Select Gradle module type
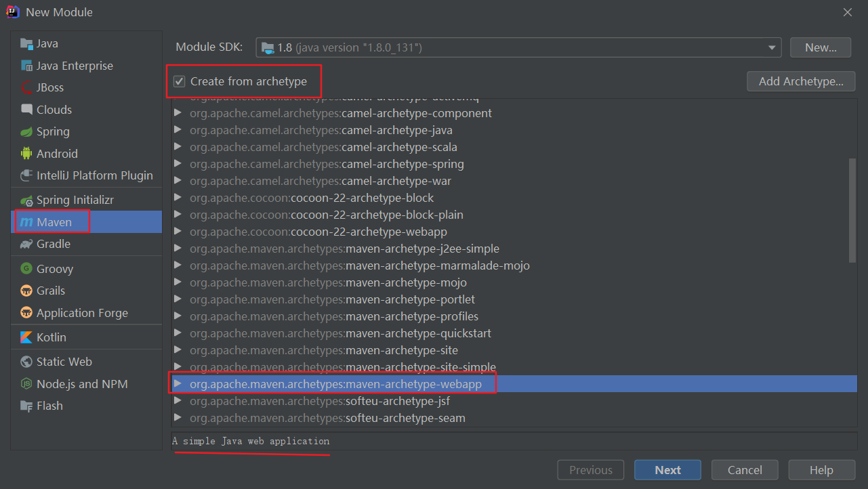Viewport: 868px width, 489px height. click(x=87, y=244)
